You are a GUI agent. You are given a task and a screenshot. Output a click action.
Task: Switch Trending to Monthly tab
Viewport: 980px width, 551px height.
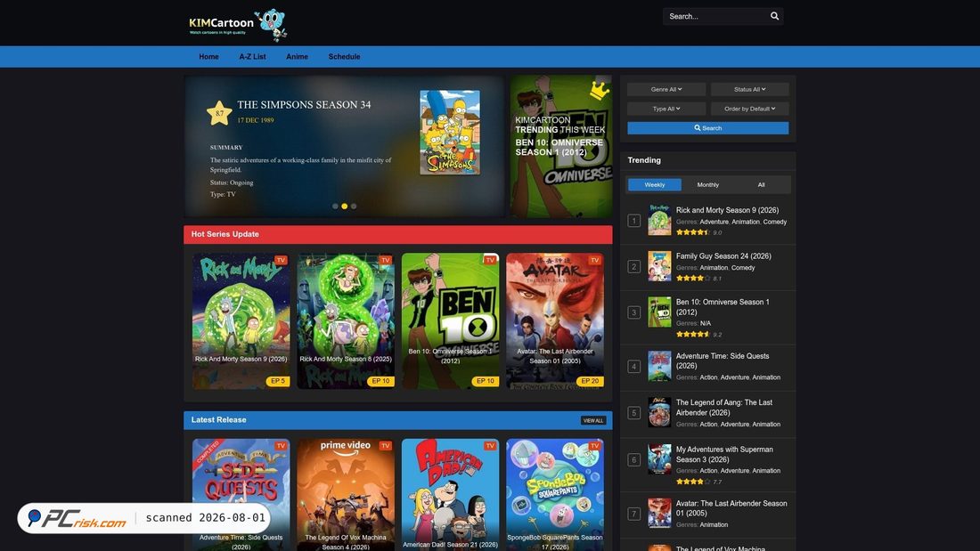pos(707,185)
